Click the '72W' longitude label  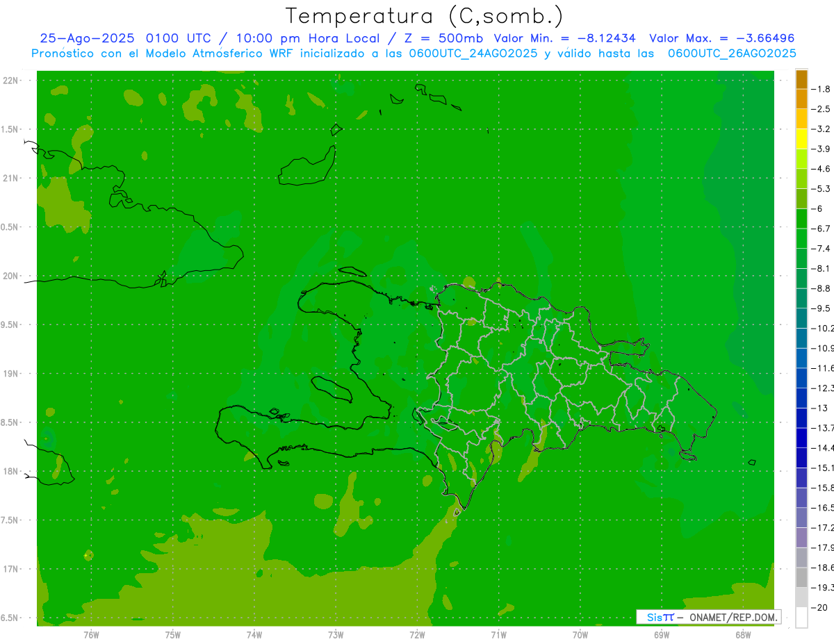click(417, 634)
